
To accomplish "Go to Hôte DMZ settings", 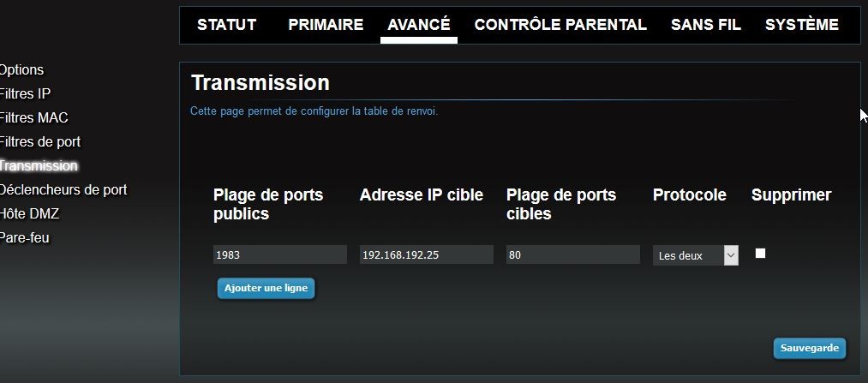I will (x=30, y=214).
